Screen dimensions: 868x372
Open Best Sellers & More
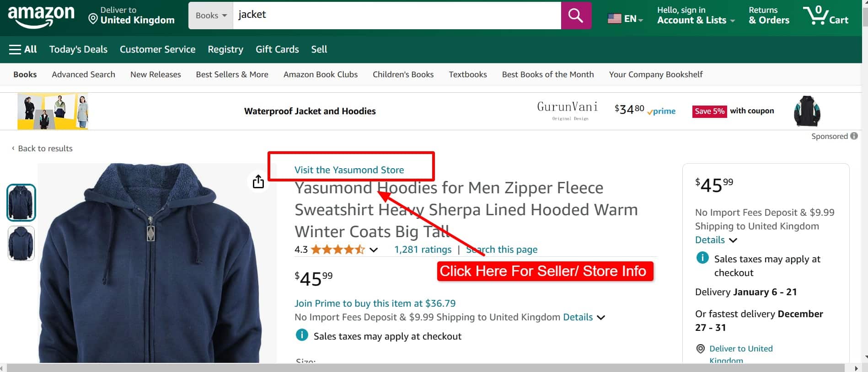232,74
